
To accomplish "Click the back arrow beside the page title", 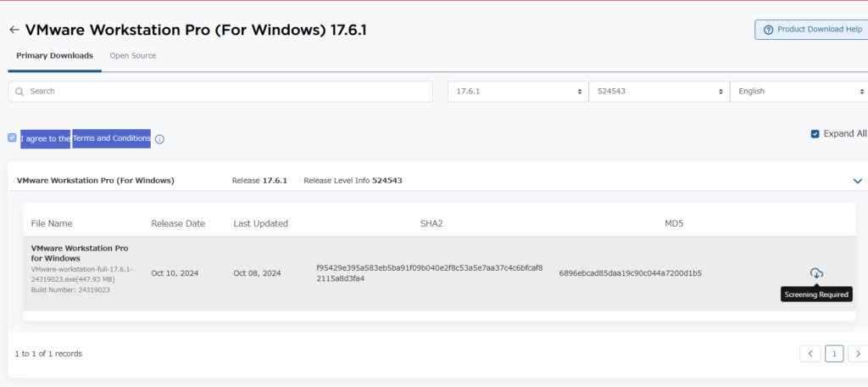I will click(x=14, y=30).
